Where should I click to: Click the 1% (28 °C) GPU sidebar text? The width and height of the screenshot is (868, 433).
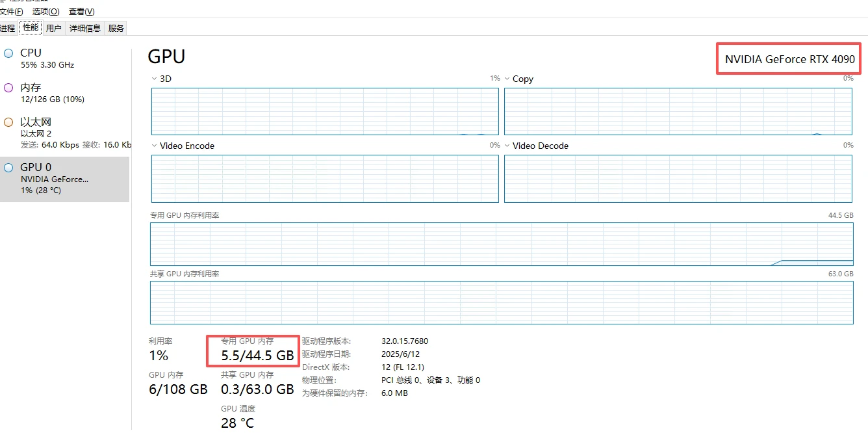[41, 190]
